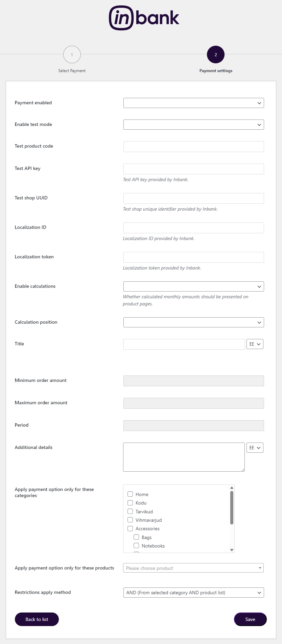Click the Test product code field
This screenshot has width=282, height=644.
[x=193, y=147]
